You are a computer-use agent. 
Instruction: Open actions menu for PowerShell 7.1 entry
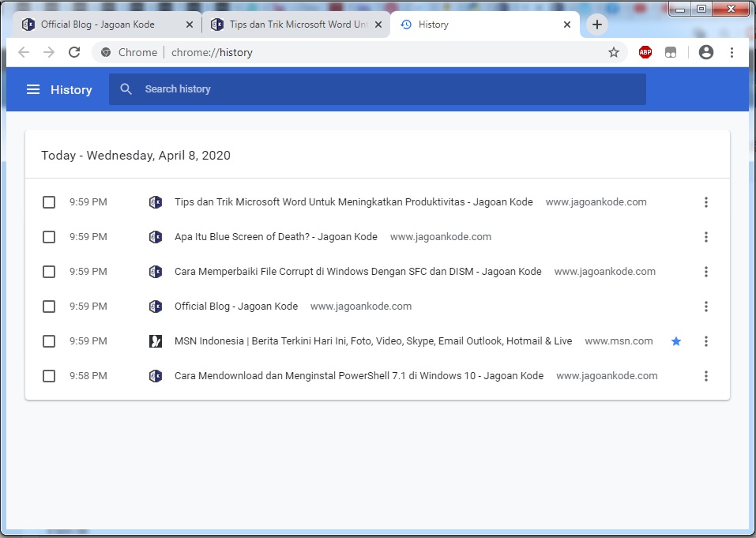(706, 376)
